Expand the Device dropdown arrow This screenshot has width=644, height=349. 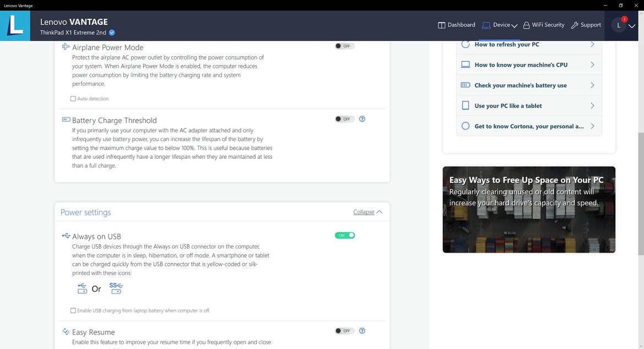[x=514, y=26]
